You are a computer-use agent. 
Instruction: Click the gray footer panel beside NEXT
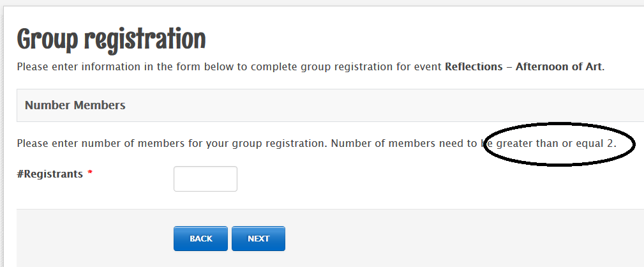point(447,238)
